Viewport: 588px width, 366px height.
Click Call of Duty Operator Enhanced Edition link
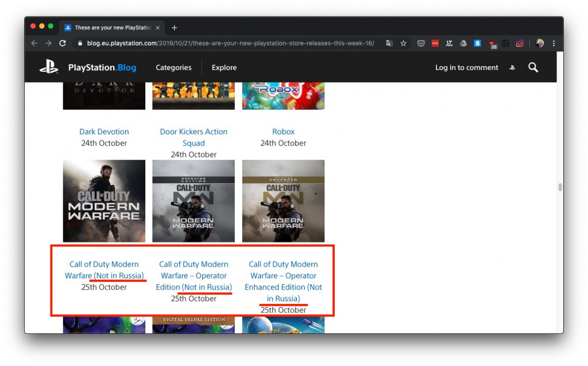[283, 281]
